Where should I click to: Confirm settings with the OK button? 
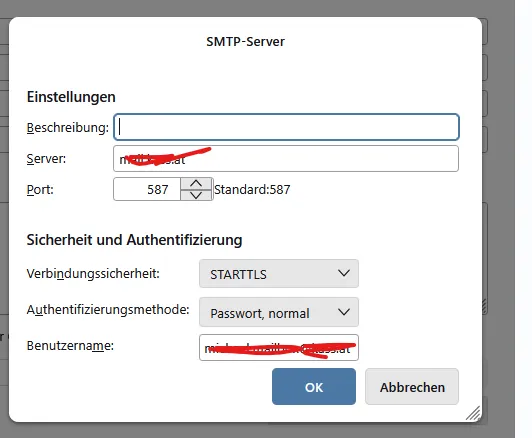click(314, 387)
